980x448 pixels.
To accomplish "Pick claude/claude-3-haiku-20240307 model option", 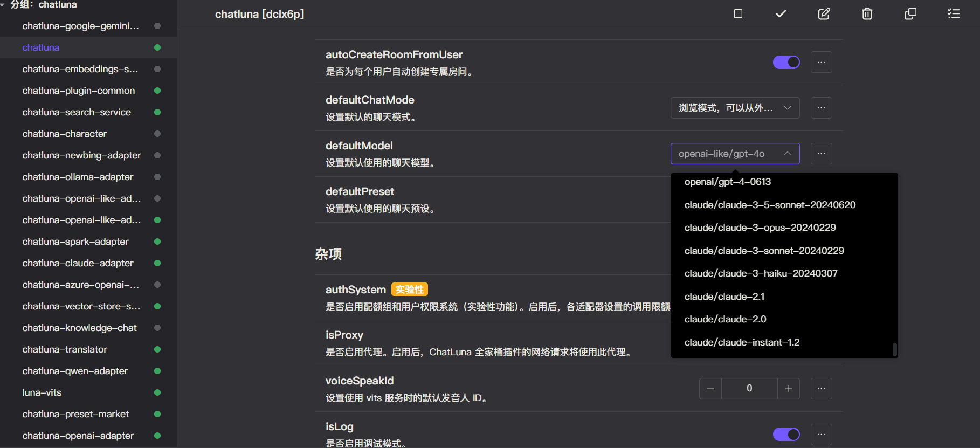I will click(x=761, y=273).
